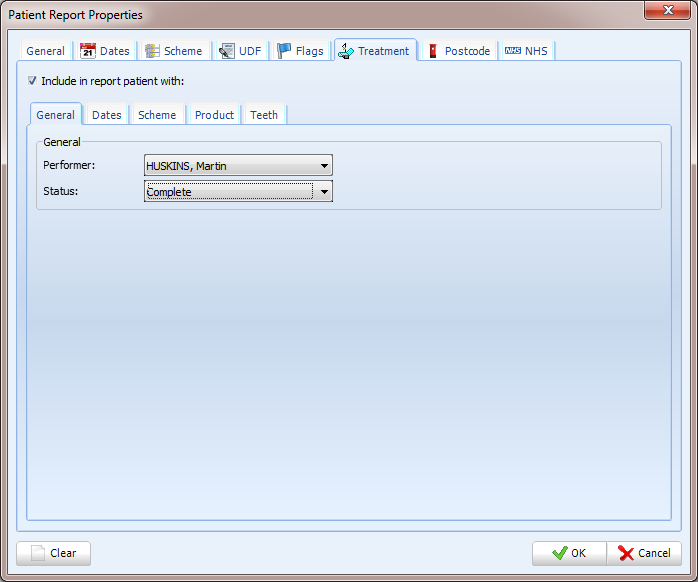Switch to the top-level General tab

[45, 51]
